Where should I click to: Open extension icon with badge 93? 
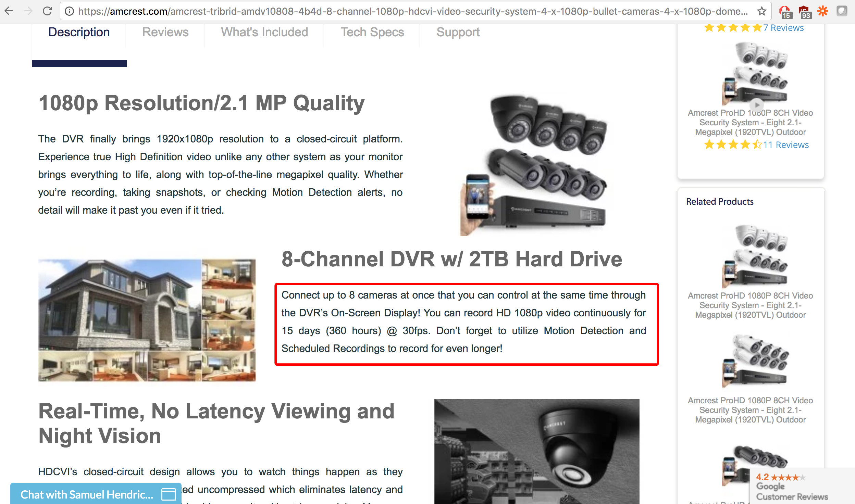(x=805, y=12)
